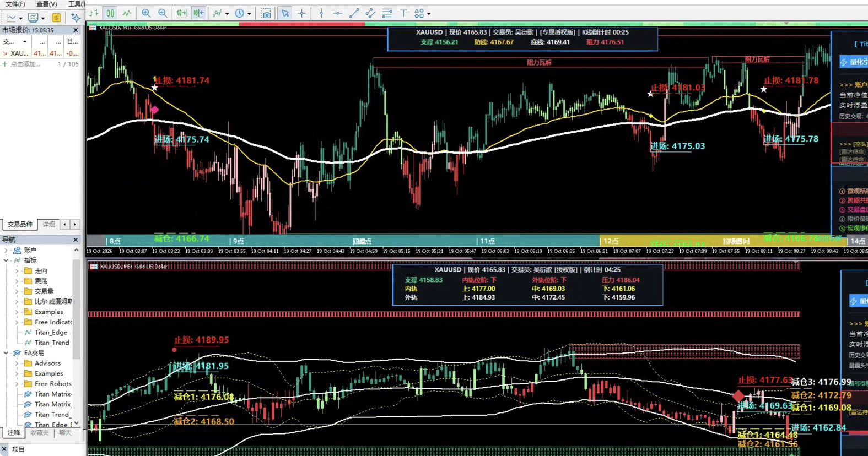This screenshot has width=868, height=456.
Task: Toggle chart shift from right edge
Action: 198,13
